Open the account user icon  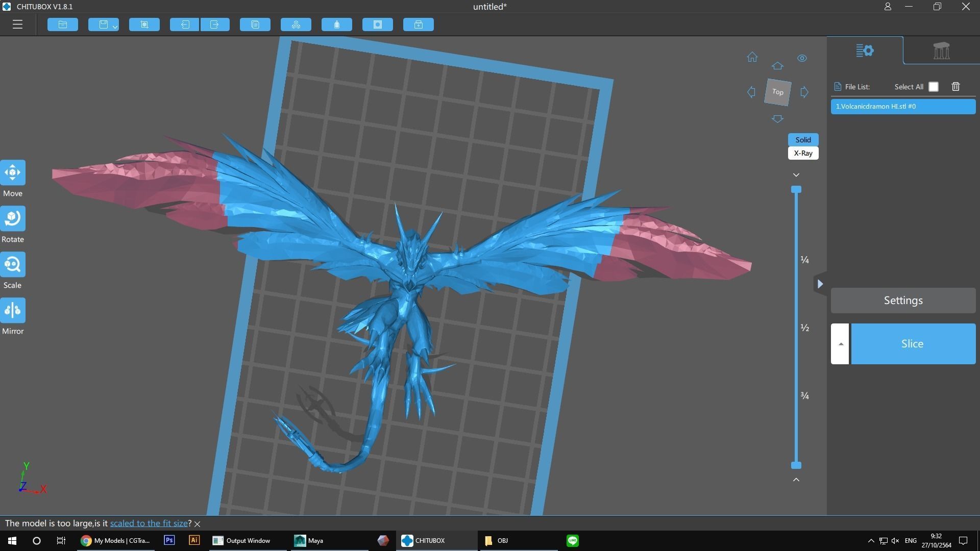tap(888, 7)
